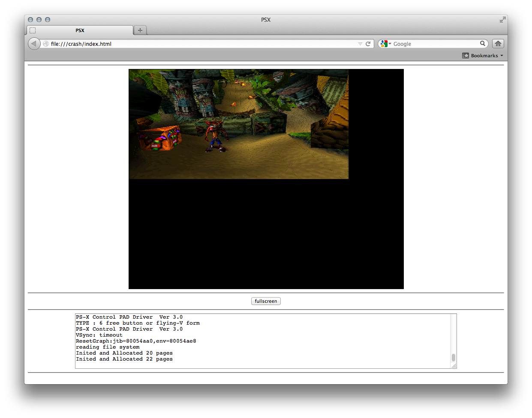Screen dimensions: 532x418
Task: Close the browser window with the first titlebar button
Action: pyautogui.click(x=30, y=20)
